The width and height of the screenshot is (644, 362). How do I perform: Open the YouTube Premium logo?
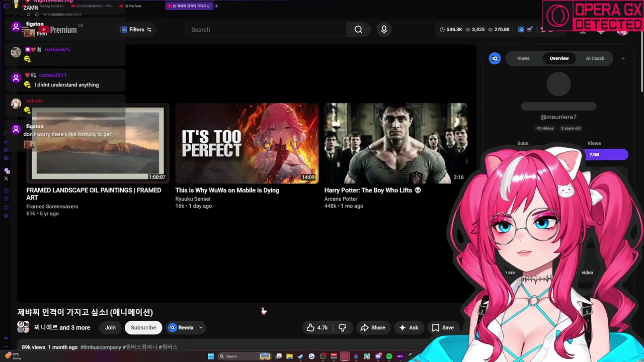[x=59, y=30]
